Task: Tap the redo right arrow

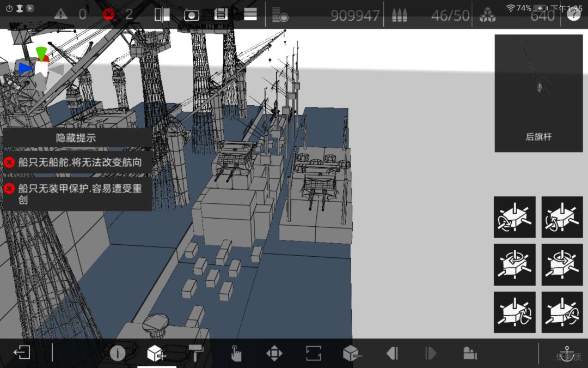Action: coord(431,353)
